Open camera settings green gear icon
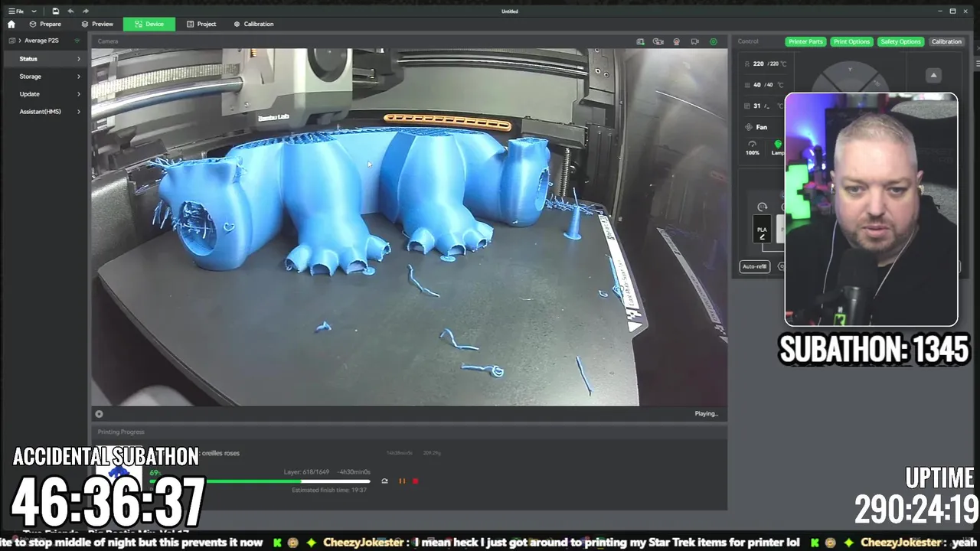This screenshot has width=980, height=551. [x=714, y=41]
